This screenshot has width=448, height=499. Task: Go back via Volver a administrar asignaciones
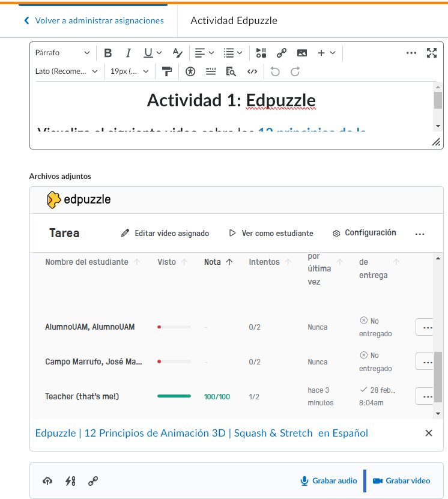click(93, 20)
